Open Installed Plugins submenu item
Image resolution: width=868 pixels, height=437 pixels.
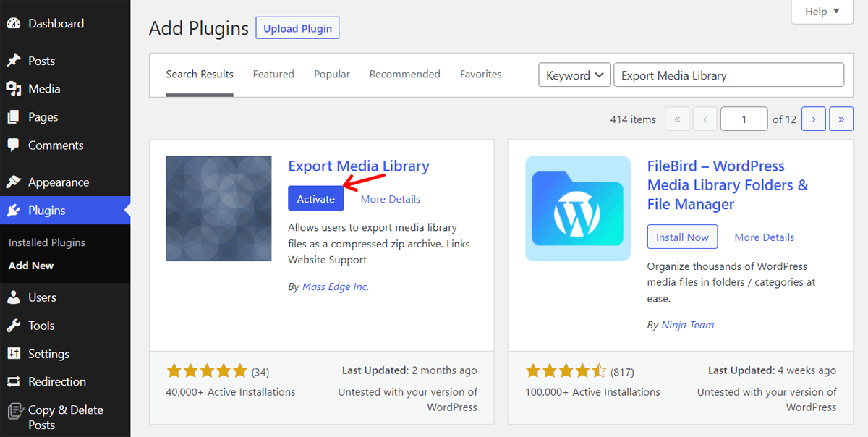click(x=47, y=242)
